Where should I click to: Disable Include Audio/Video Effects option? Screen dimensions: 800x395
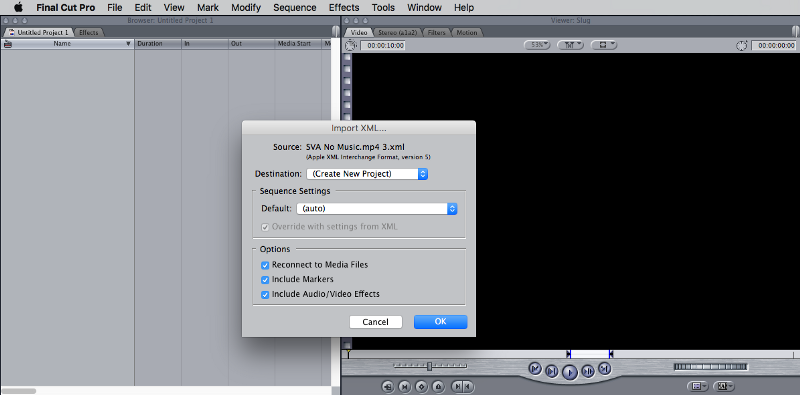tap(265, 294)
